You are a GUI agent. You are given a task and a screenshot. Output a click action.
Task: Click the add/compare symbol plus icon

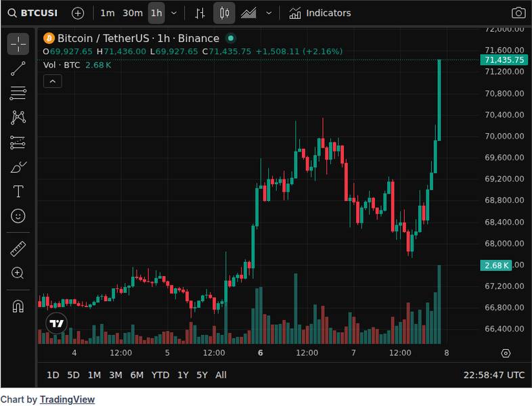[x=78, y=14]
